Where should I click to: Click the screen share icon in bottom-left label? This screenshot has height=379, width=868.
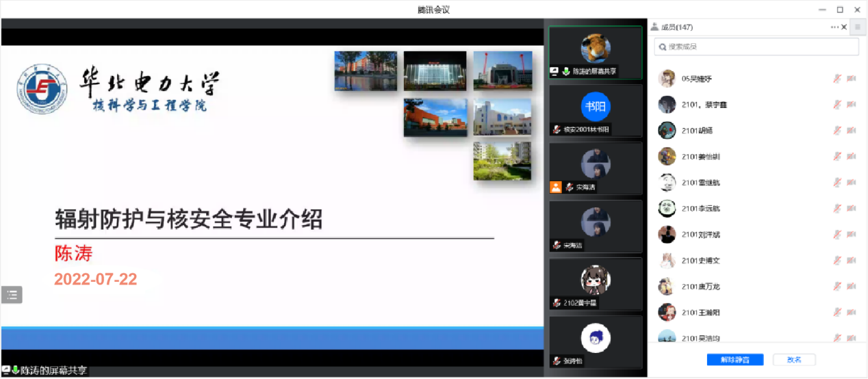click(x=6, y=370)
